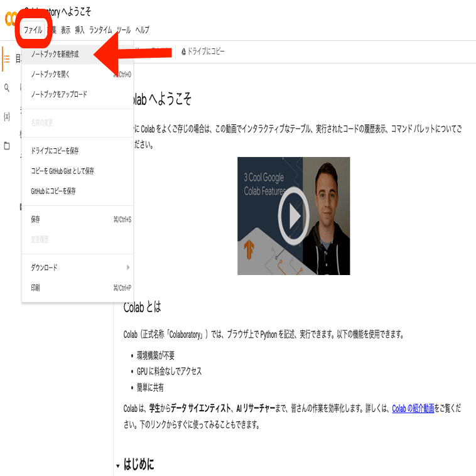Open the ファイル menu
Screen dimensions: 476x476
(33, 30)
